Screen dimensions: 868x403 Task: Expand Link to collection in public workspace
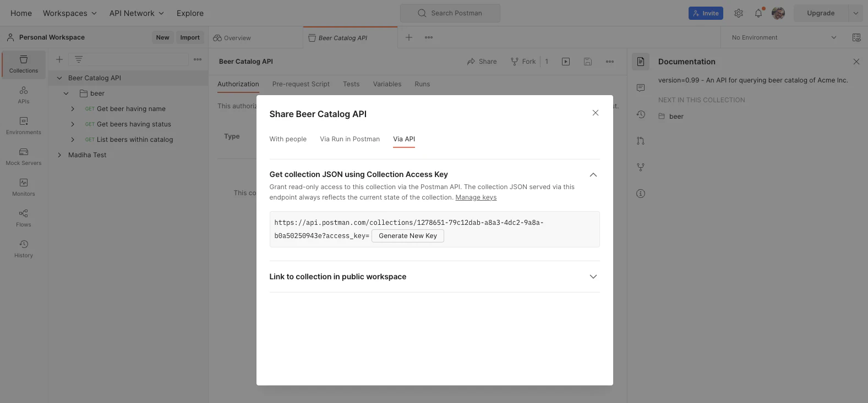pos(593,277)
